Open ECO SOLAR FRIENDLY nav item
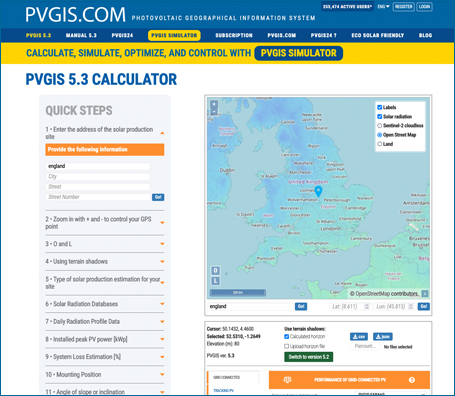The width and height of the screenshot is (455, 396). [378, 35]
